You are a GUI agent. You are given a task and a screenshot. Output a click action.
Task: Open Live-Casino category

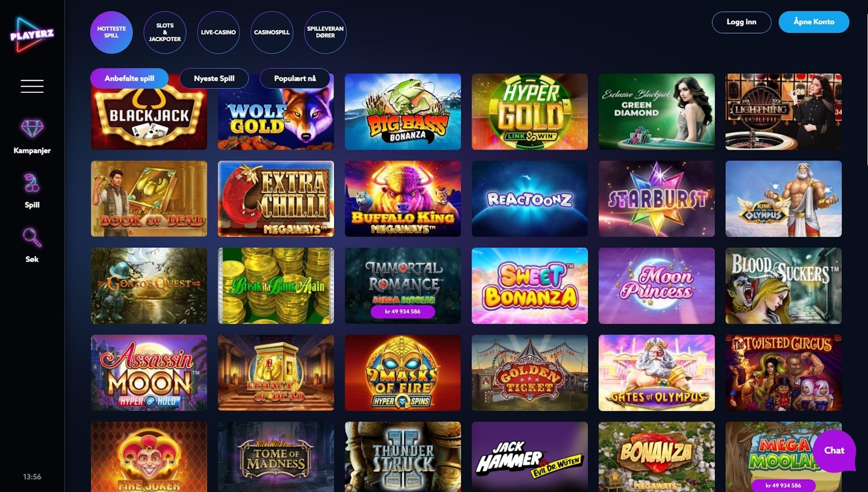pyautogui.click(x=218, y=32)
